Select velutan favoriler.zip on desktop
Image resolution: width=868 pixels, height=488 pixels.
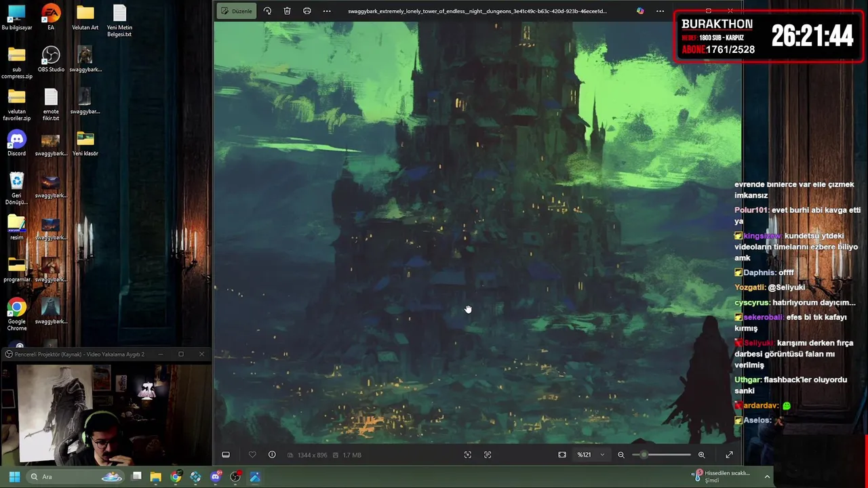tap(17, 105)
